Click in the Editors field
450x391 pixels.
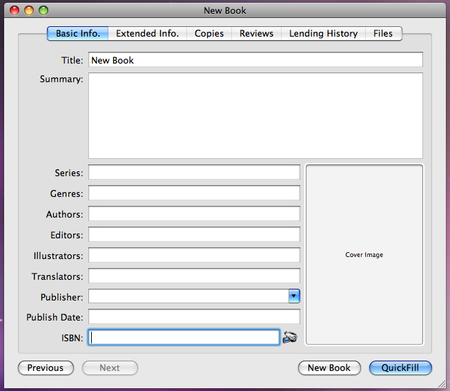coord(194,234)
